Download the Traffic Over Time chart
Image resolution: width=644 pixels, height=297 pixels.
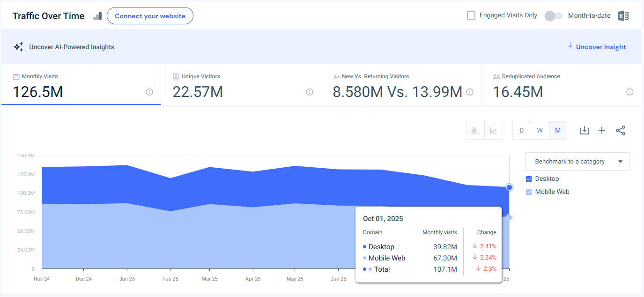[x=584, y=130]
